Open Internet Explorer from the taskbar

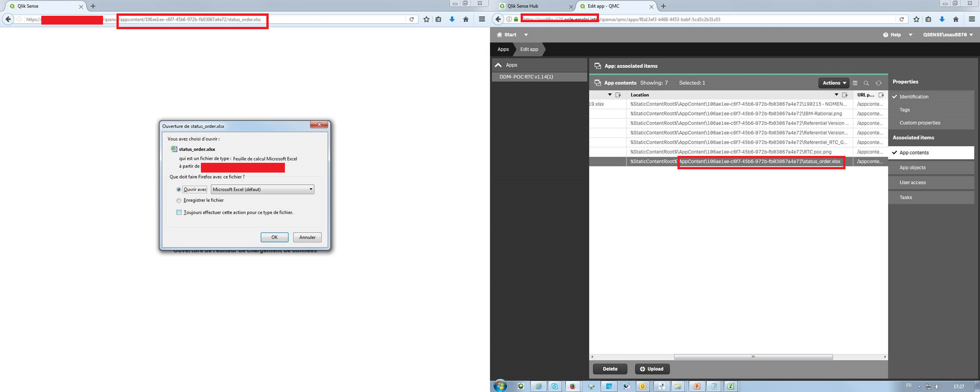click(x=538, y=386)
